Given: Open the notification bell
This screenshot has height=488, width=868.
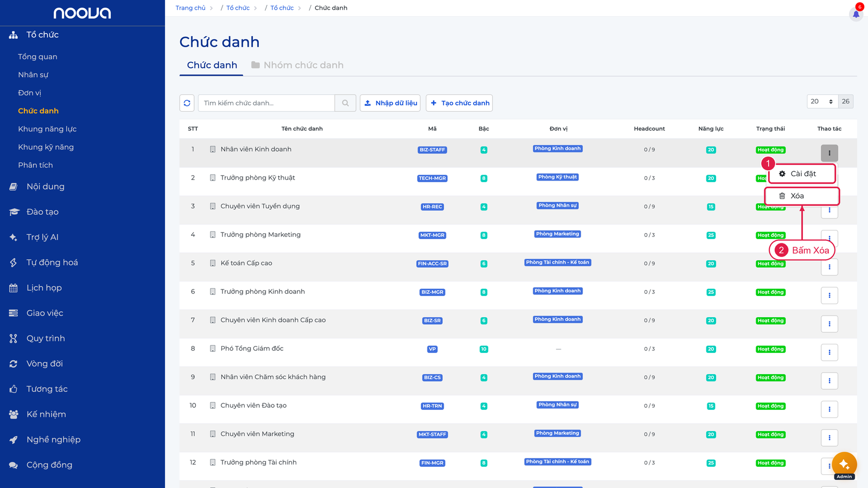Looking at the screenshot, I should coord(856,14).
